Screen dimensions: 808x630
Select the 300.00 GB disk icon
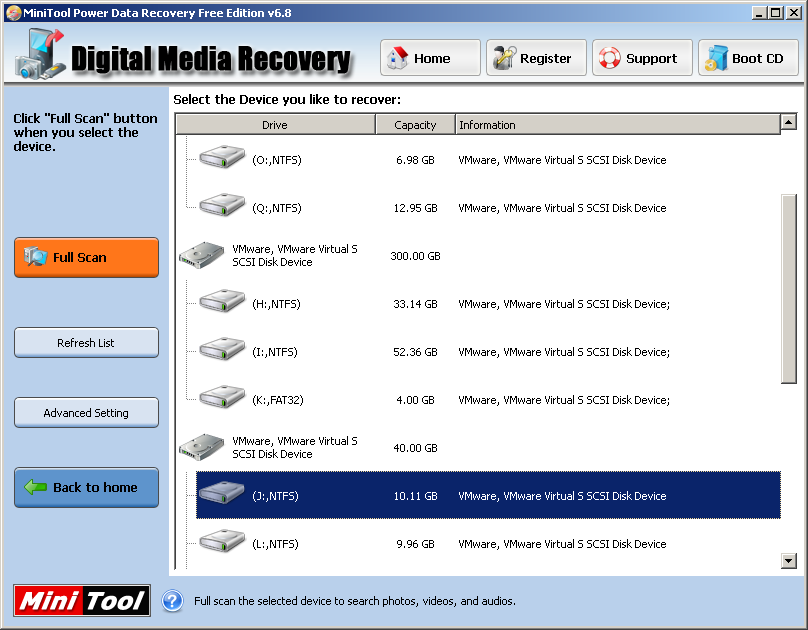(201, 255)
